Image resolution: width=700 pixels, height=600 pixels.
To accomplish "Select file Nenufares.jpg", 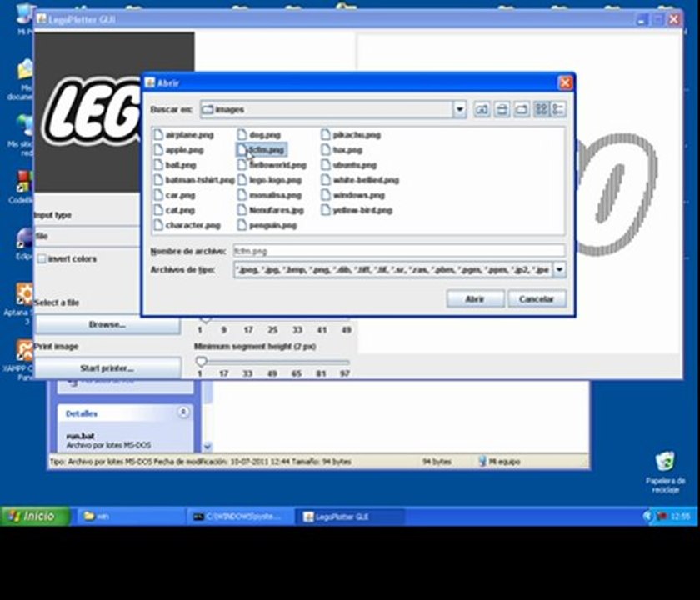I will (x=271, y=210).
